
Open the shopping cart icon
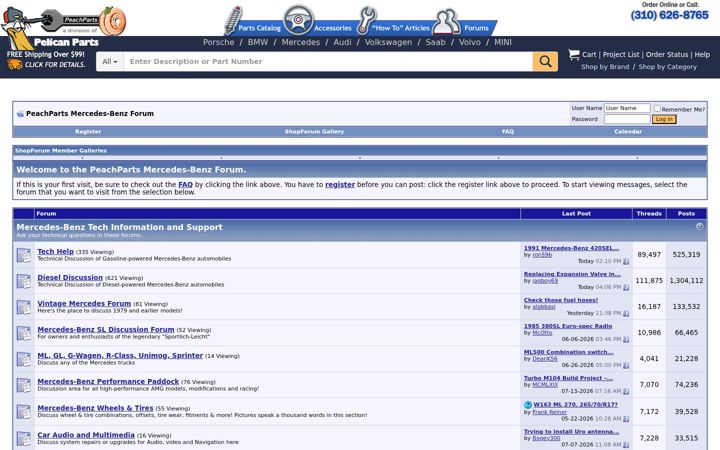(x=574, y=54)
